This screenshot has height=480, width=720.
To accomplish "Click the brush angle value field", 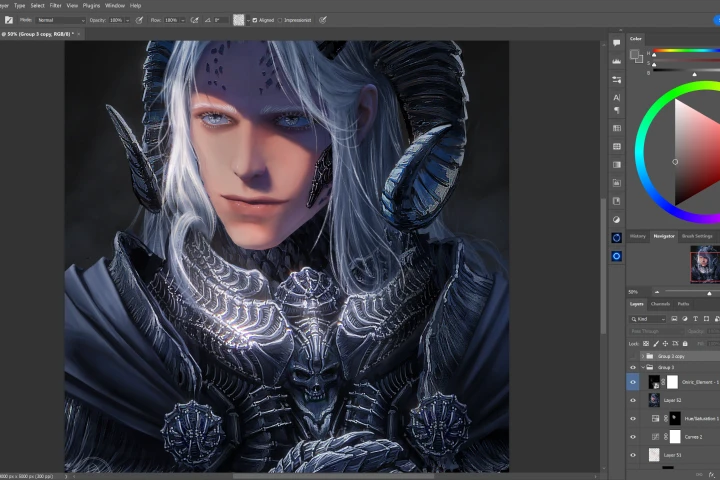I will click(220, 20).
